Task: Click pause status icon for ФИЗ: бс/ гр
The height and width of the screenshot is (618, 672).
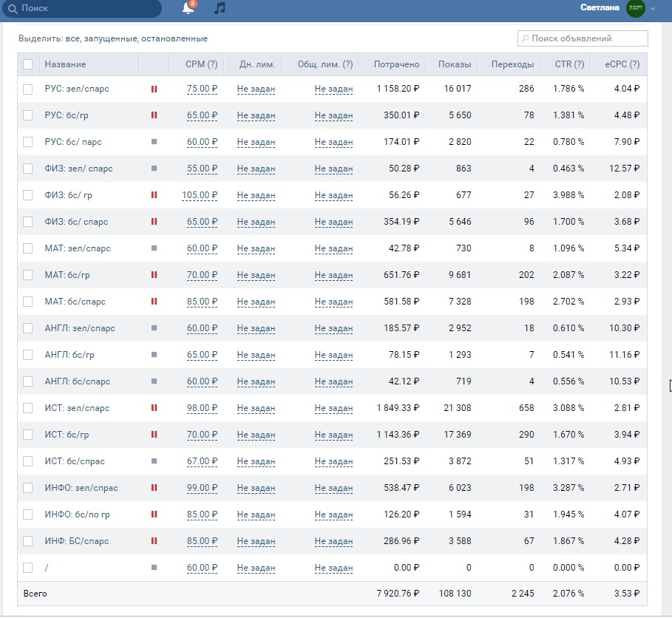Action: [154, 195]
